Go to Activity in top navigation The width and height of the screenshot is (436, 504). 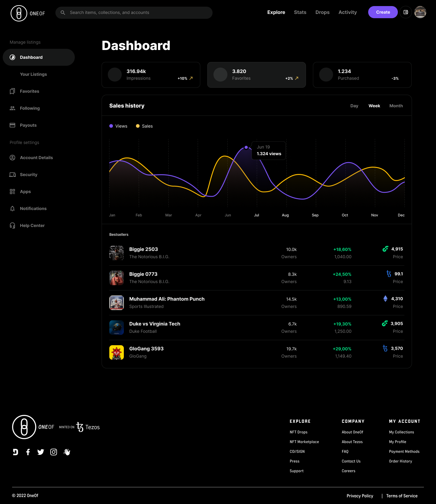(348, 12)
